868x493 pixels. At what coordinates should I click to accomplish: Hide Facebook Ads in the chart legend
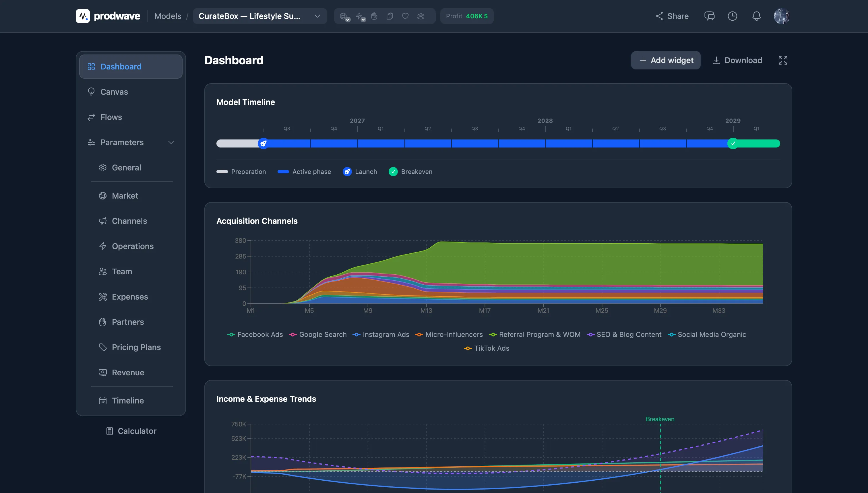[255, 335]
